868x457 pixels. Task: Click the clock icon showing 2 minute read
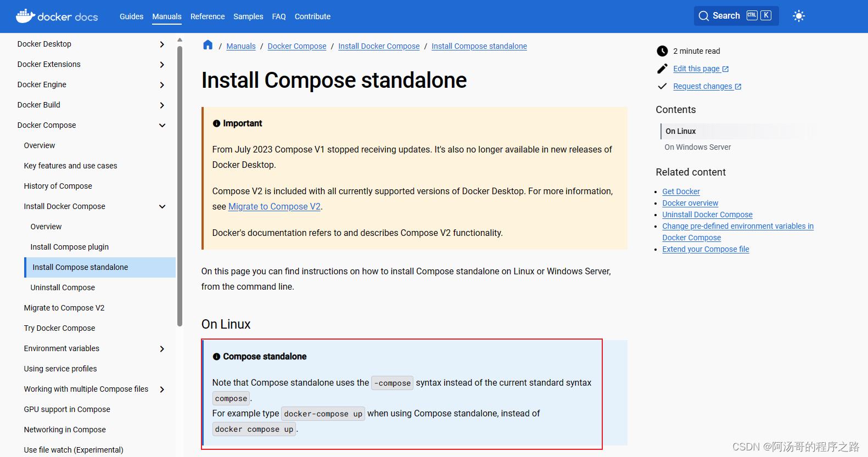pyautogui.click(x=662, y=50)
